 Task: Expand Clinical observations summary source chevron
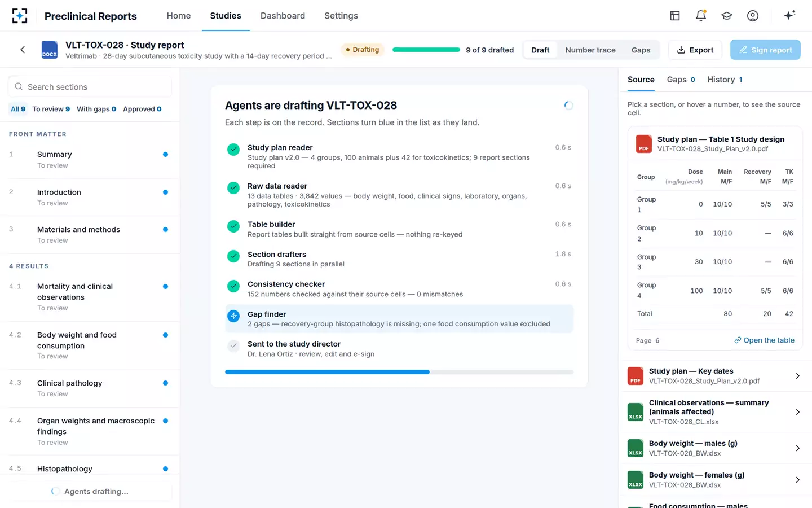point(797,412)
